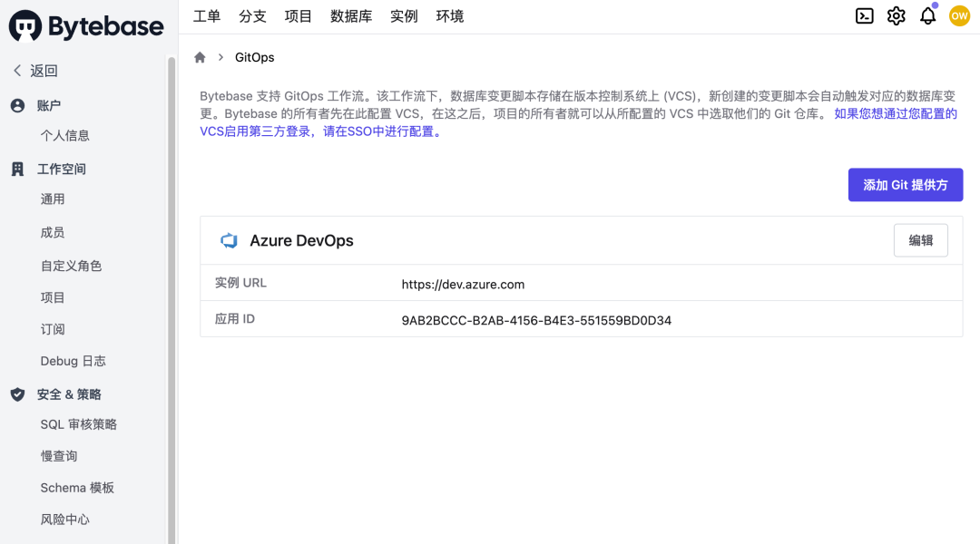Screen dimensions: 980x544
Task: Open the OW user avatar menu
Action: coord(959,16)
